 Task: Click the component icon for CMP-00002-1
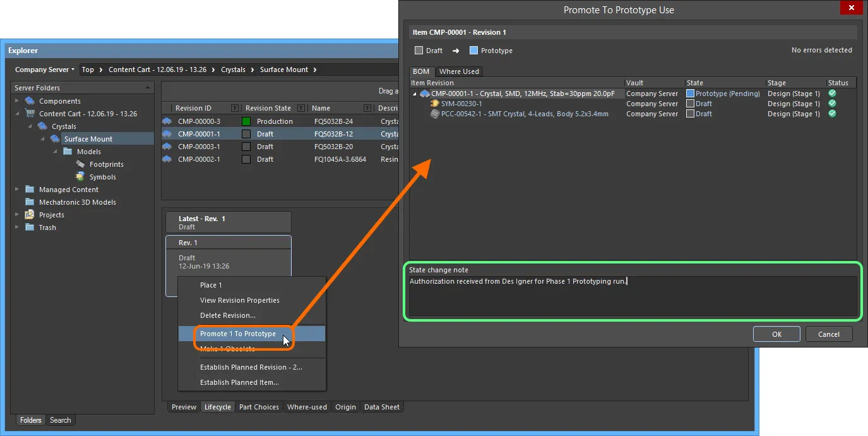167,159
